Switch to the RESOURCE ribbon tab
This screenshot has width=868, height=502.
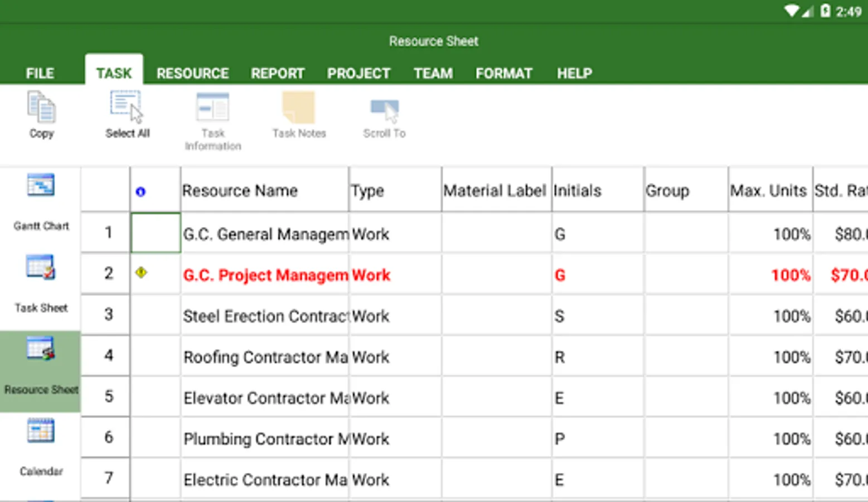(x=192, y=73)
